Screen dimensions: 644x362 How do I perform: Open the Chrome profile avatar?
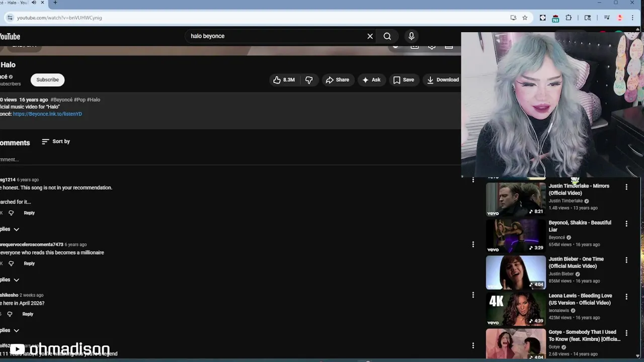click(x=620, y=18)
